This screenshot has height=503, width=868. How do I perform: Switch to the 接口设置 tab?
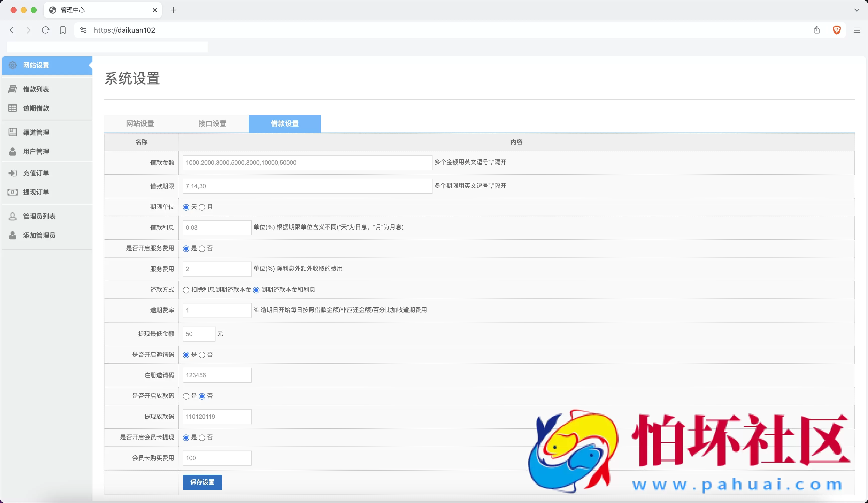[x=212, y=123]
